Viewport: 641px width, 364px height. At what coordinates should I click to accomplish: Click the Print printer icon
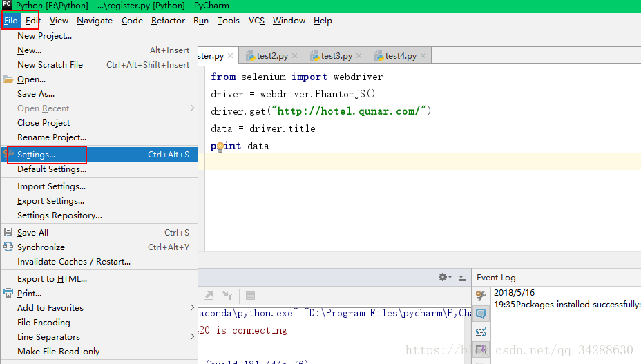pyautogui.click(x=8, y=293)
